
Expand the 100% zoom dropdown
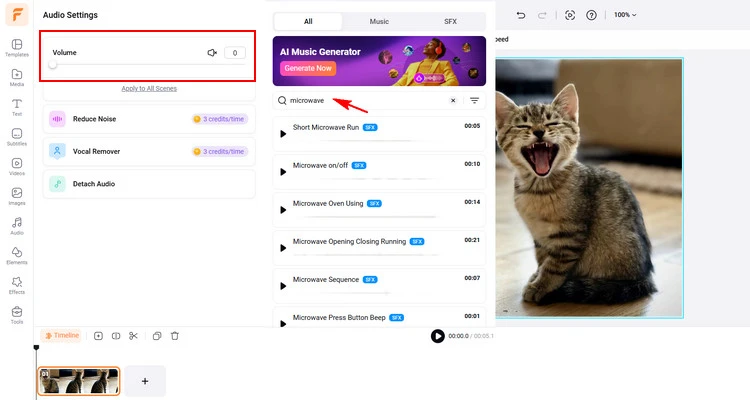pos(625,15)
